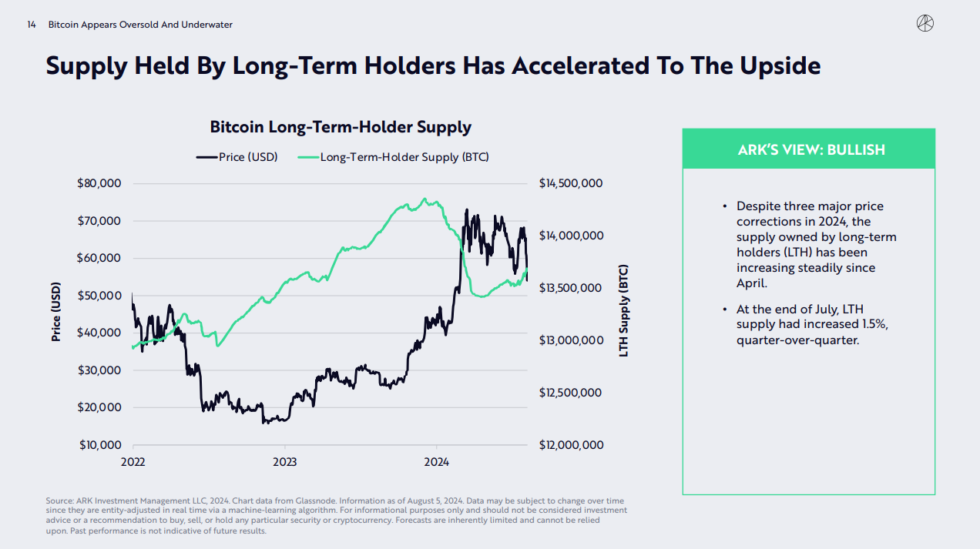
Task: Click the $80,000 price axis label
Action: click(98, 183)
